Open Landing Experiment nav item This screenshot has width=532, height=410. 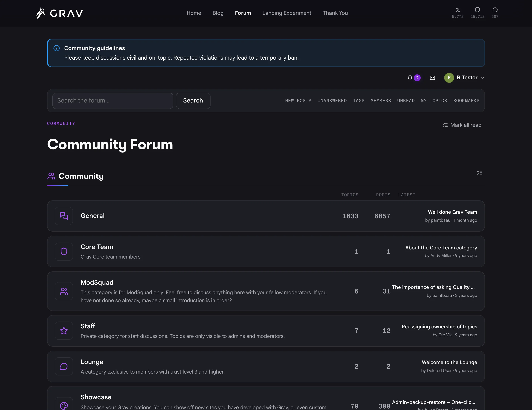[x=287, y=13]
